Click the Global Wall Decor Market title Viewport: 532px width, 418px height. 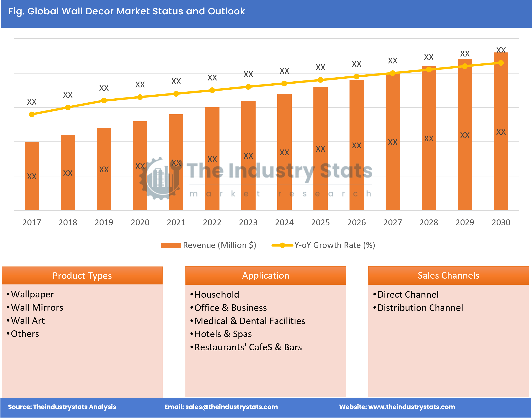(127, 11)
